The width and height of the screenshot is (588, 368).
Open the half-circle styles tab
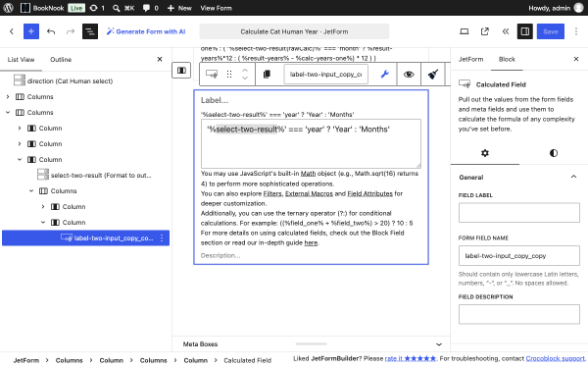click(554, 153)
